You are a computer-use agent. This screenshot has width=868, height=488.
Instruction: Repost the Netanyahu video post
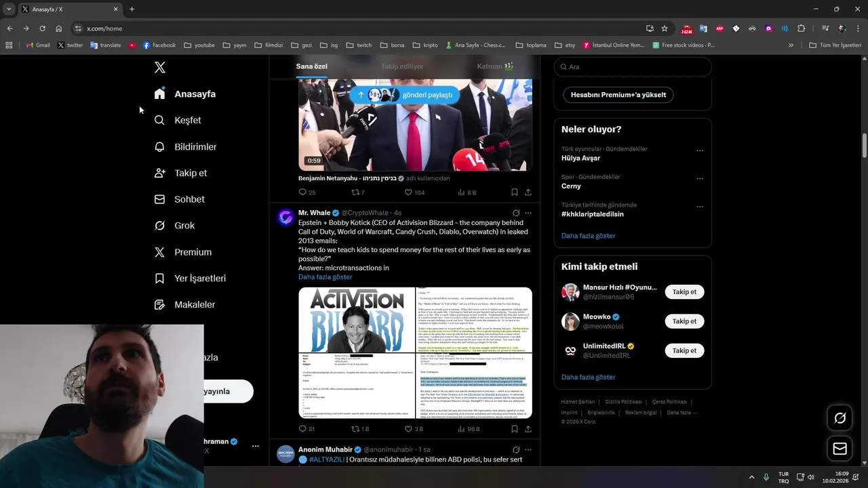pos(357,192)
